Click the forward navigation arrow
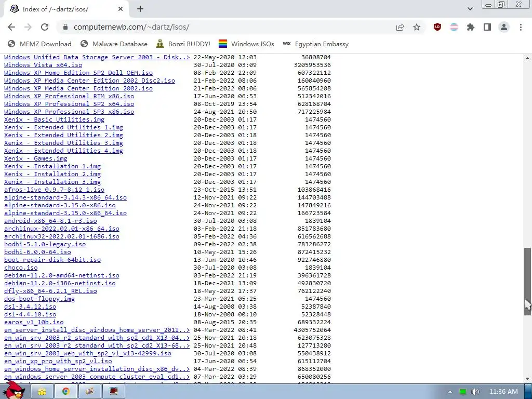532x399 pixels. pos(28,27)
